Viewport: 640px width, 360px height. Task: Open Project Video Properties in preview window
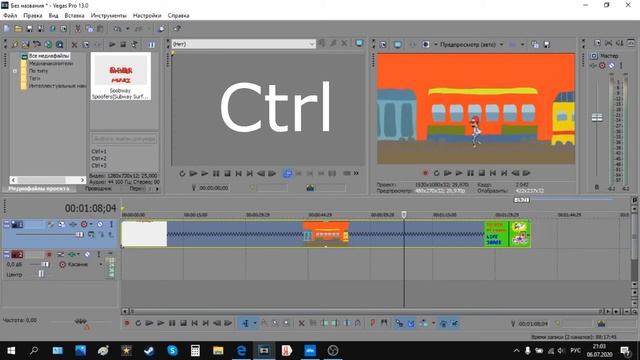(383, 44)
